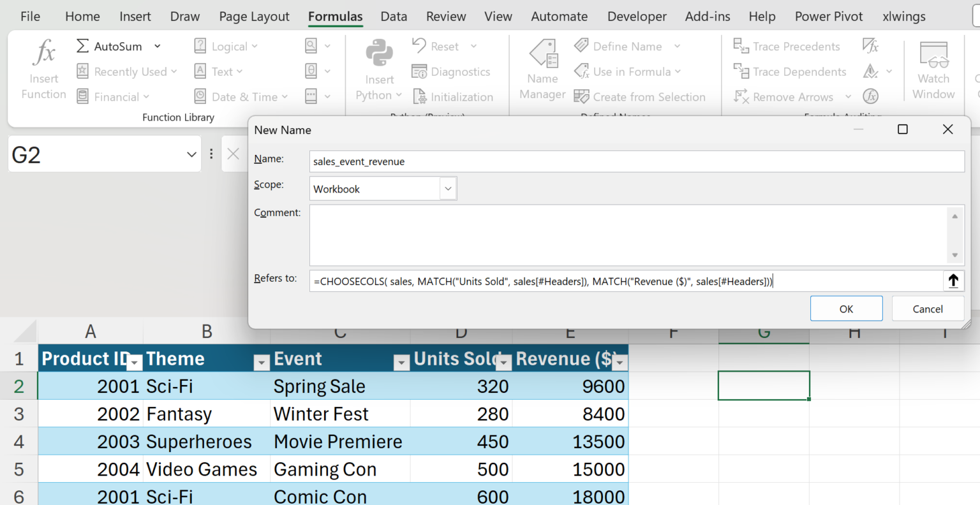The image size is (980, 505).
Task: Click the Insert Function fx icon
Action: [43, 54]
